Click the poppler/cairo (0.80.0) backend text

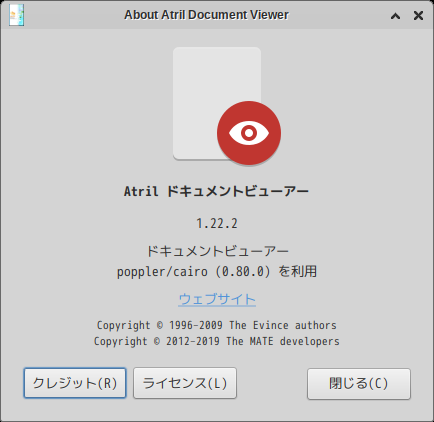coord(193,272)
